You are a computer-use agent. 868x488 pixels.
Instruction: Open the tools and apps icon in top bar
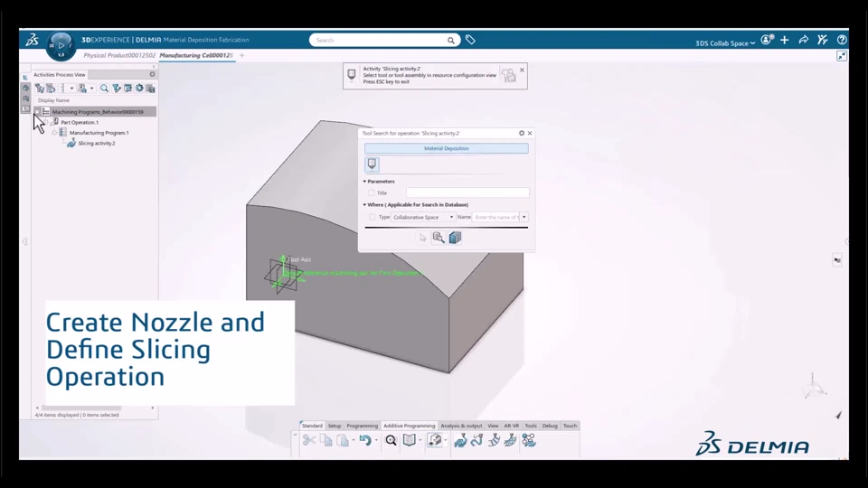point(823,40)
